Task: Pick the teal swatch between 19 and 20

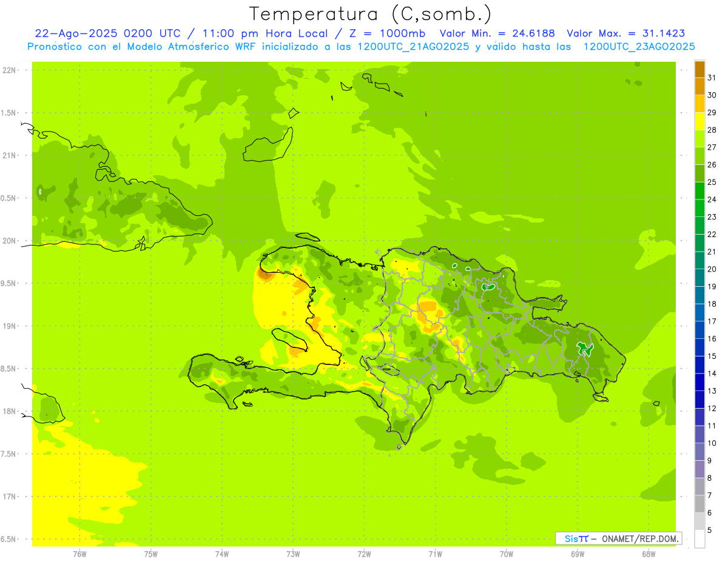Action: [699, 278]
